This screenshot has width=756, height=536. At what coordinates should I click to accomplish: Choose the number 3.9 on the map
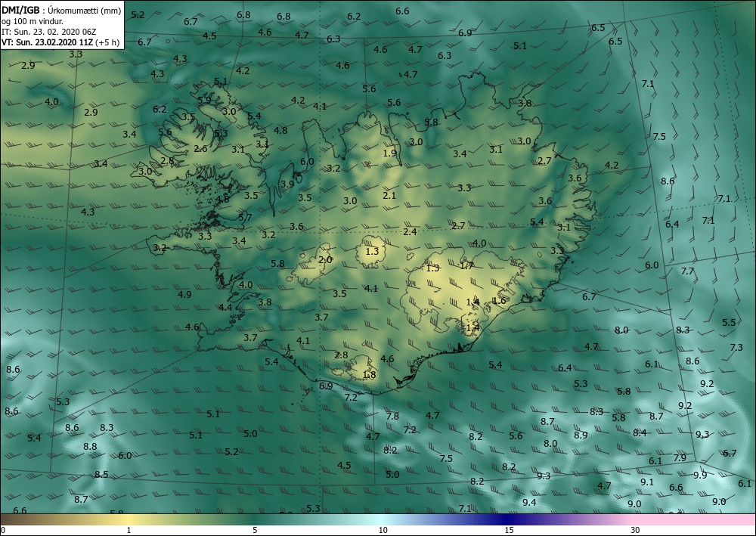coord(287,184)
